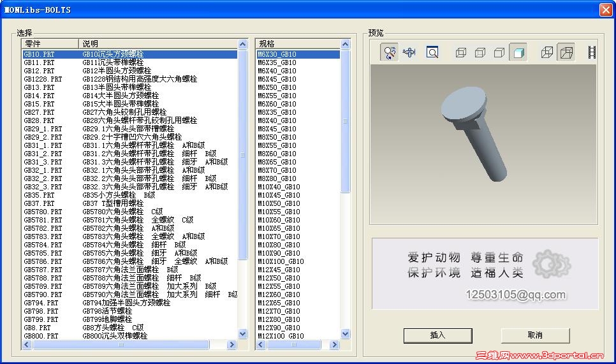This screenshot has width=616, height=364.
Task: Select the M10X100_GB10 specification
Action: (298, 261)
